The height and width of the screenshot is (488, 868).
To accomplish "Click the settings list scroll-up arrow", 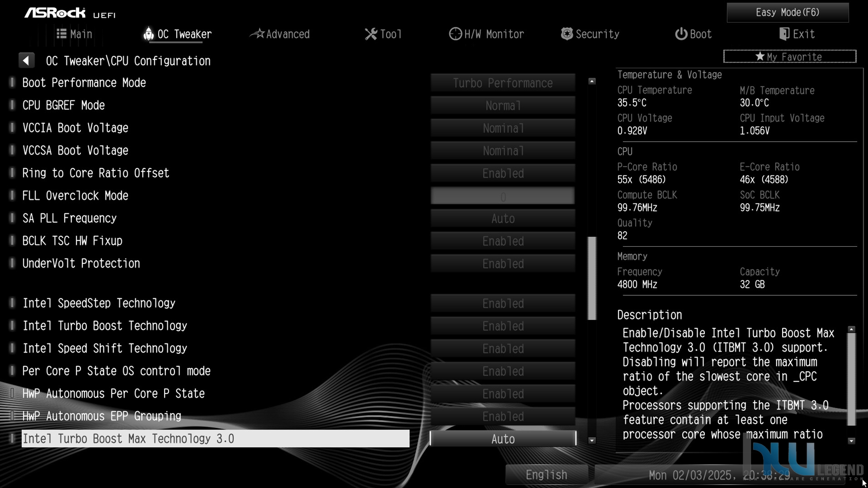I will click(x=592, y=81).
